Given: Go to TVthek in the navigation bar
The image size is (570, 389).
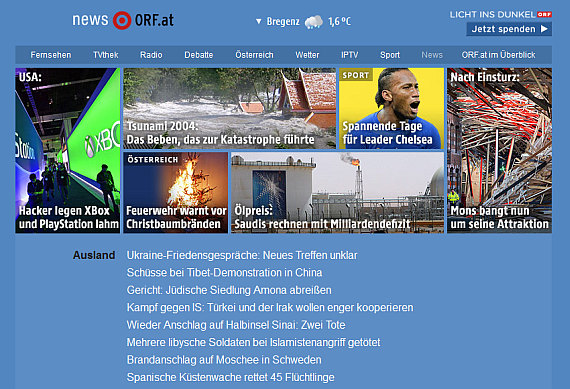Looking at the screenshot, I should pos(106,55).
